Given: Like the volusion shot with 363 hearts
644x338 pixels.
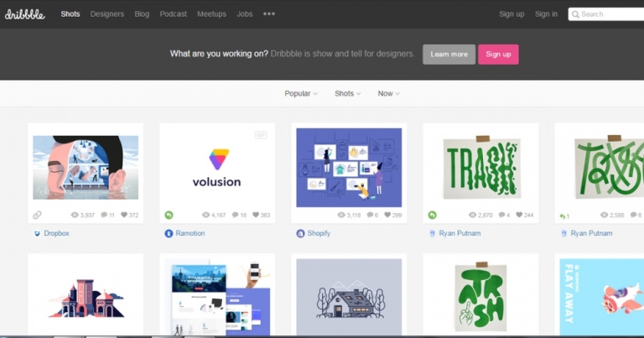Looking at the screenshot, I should coord(256,215).
